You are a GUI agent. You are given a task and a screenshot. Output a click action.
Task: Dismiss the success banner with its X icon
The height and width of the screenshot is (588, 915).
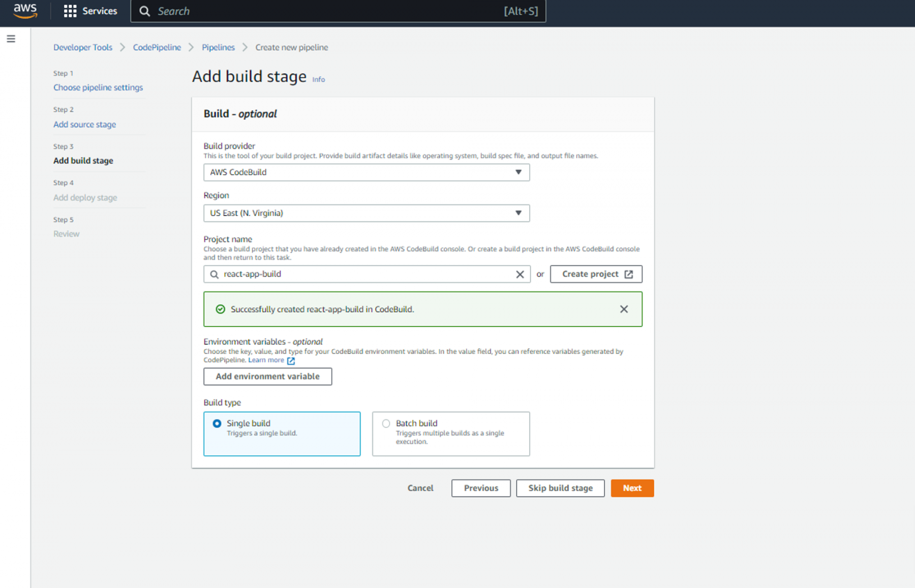point(624,309)
